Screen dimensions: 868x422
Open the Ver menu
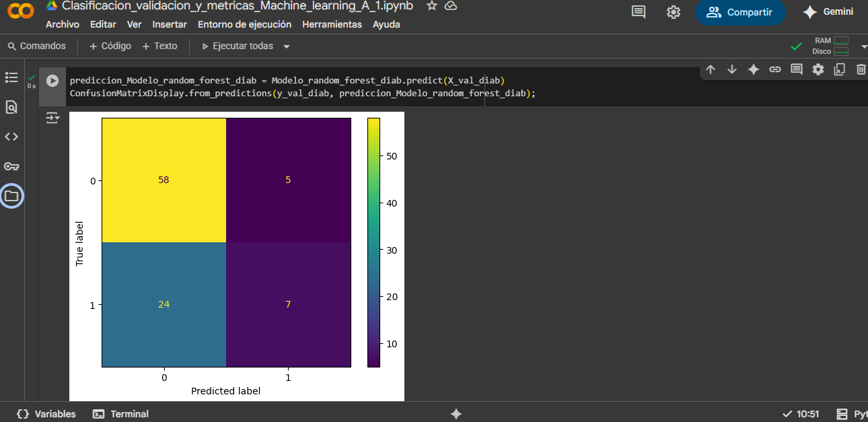[x=135, y=24]
